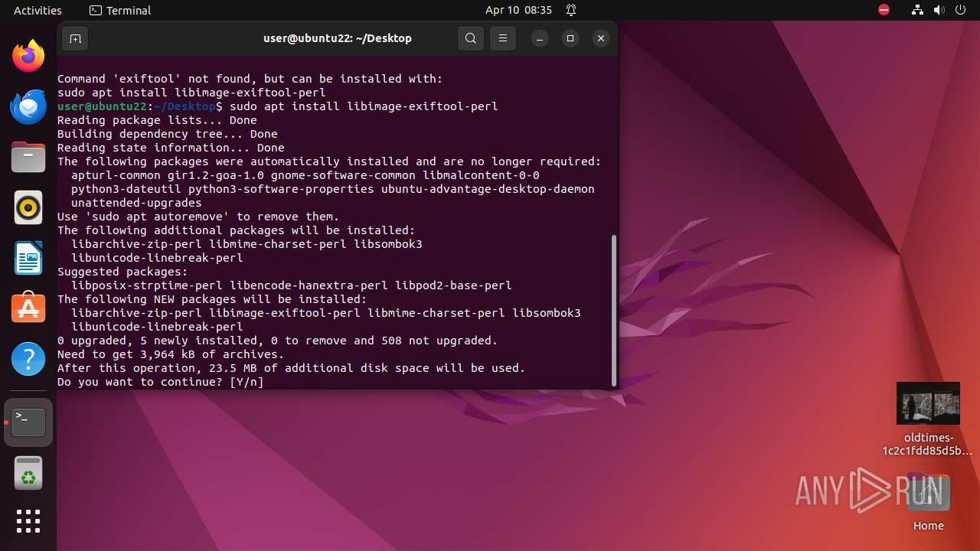
Task: Click 'Need to get 3,964 kB of archives.' line
Action: coord(171,354)
